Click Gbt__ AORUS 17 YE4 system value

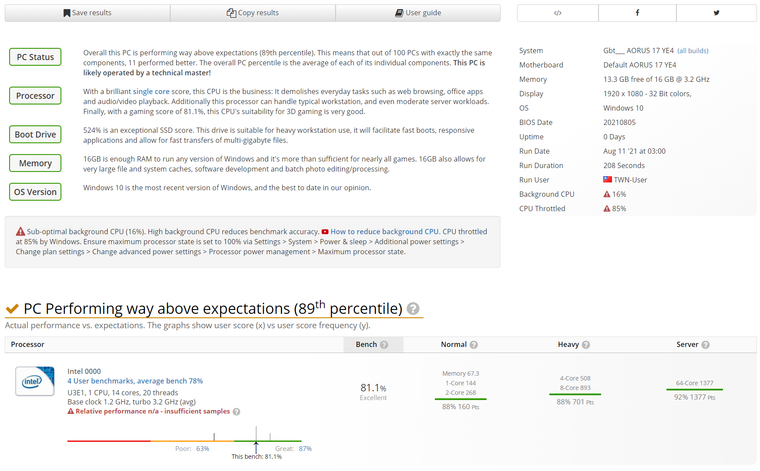click(638, 50)
